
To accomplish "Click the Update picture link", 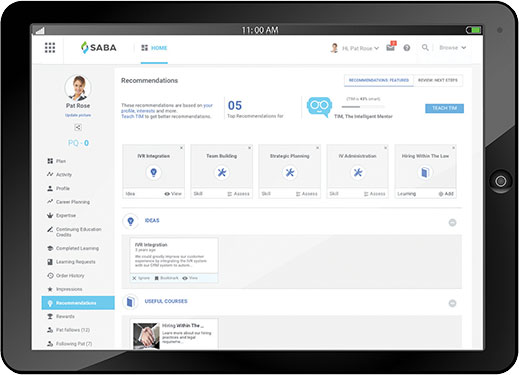I will [x=78, y=115].
